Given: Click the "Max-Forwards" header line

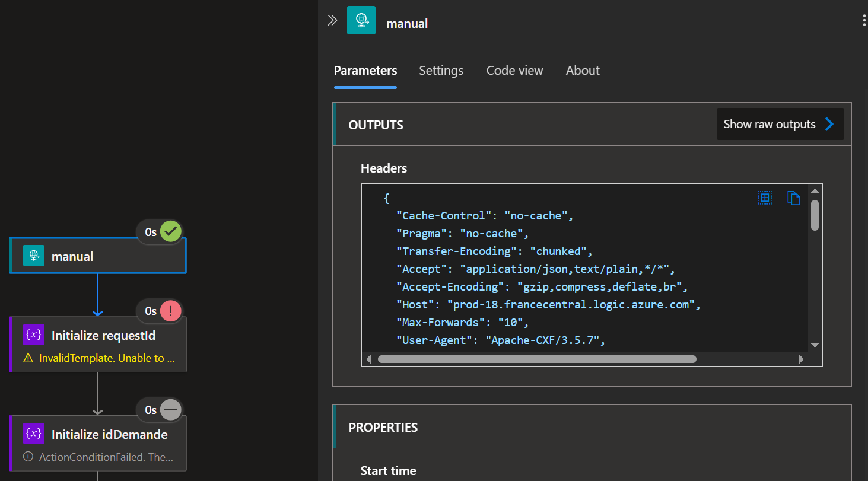Looking at the screenshot, I should point(462,323).
